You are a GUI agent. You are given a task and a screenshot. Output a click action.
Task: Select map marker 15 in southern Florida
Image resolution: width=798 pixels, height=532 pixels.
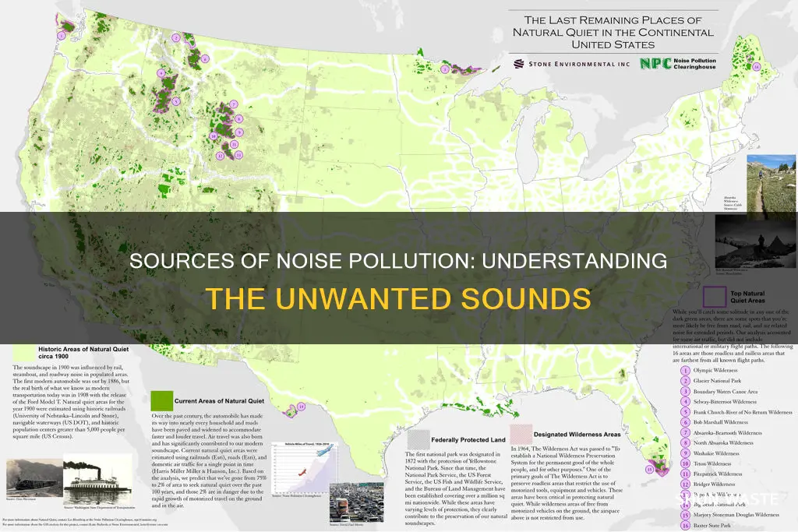click(649, 470)
